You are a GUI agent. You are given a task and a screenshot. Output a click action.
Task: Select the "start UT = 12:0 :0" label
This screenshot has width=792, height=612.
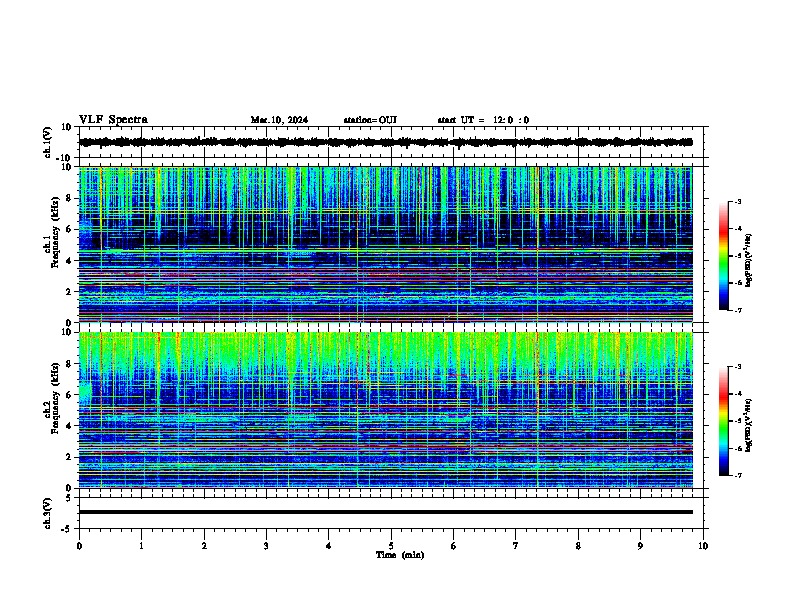(x=483, y=120)
